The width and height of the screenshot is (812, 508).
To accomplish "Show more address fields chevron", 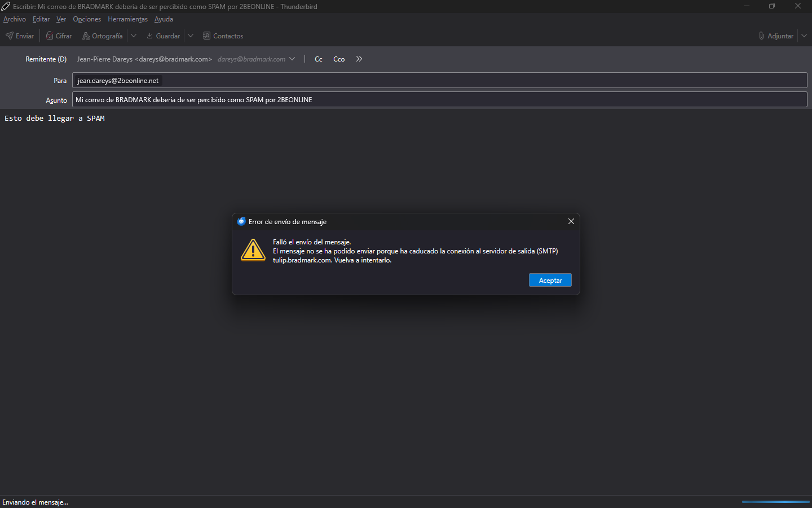I will (359, 59).
